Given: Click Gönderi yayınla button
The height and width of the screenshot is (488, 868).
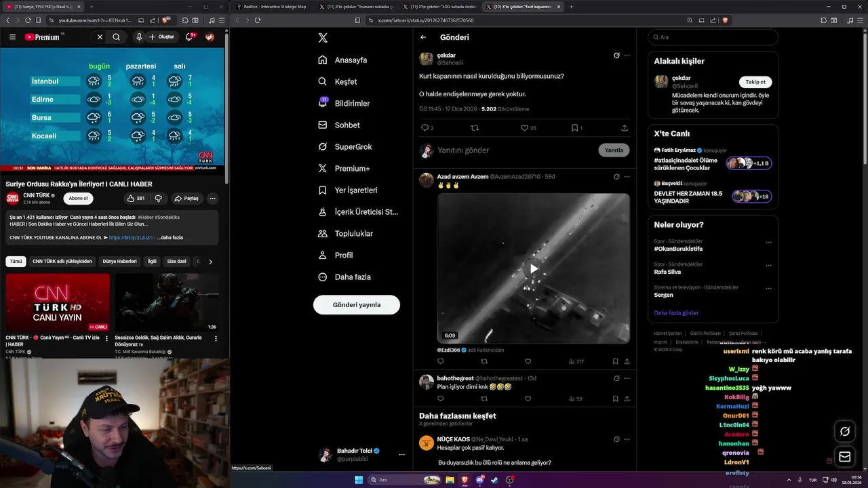Looking at the screenshot, I should 357,305.
